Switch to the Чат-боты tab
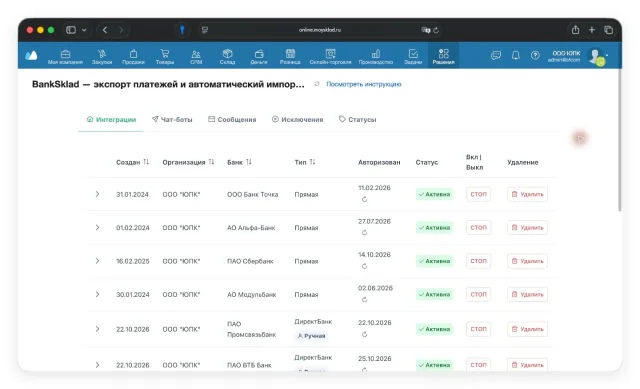Image resolution: width=640 pixels, height=389 pixels. point(172,120)
